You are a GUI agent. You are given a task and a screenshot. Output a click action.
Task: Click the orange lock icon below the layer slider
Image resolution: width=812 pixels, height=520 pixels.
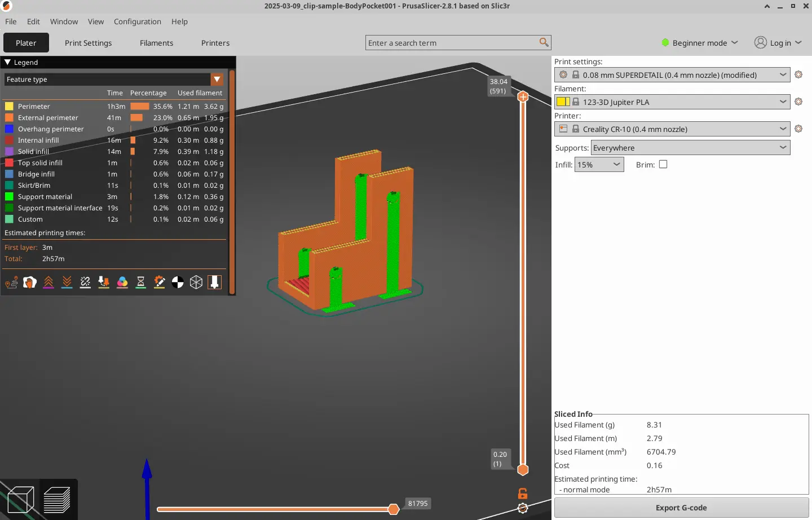tap(523, 493)
